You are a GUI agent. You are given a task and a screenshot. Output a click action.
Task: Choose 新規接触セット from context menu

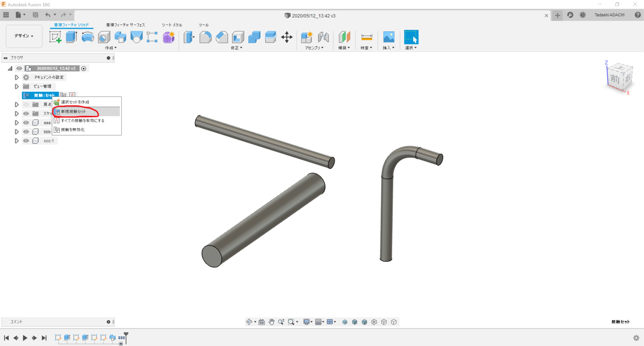(87, 112)
